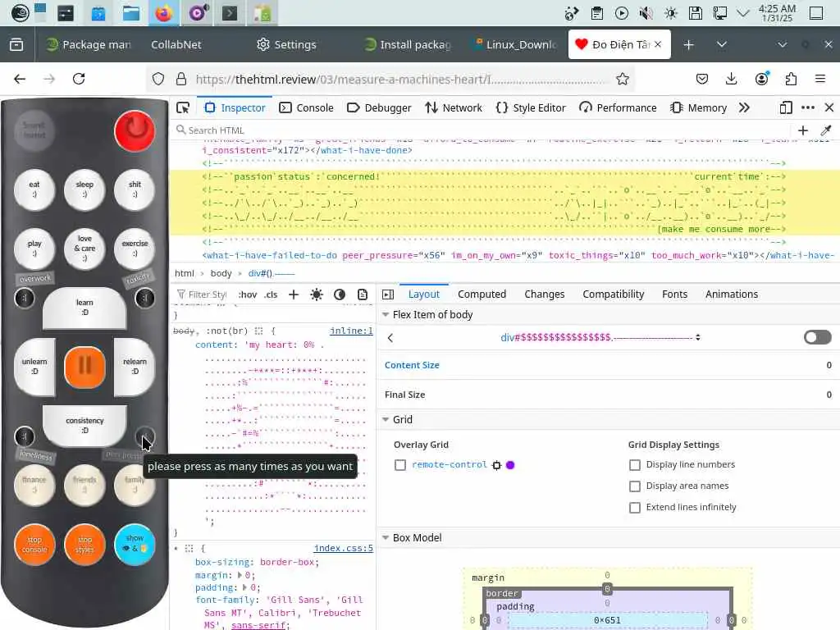
Task: Click the stop console button
Action: [x=34, y=545]
